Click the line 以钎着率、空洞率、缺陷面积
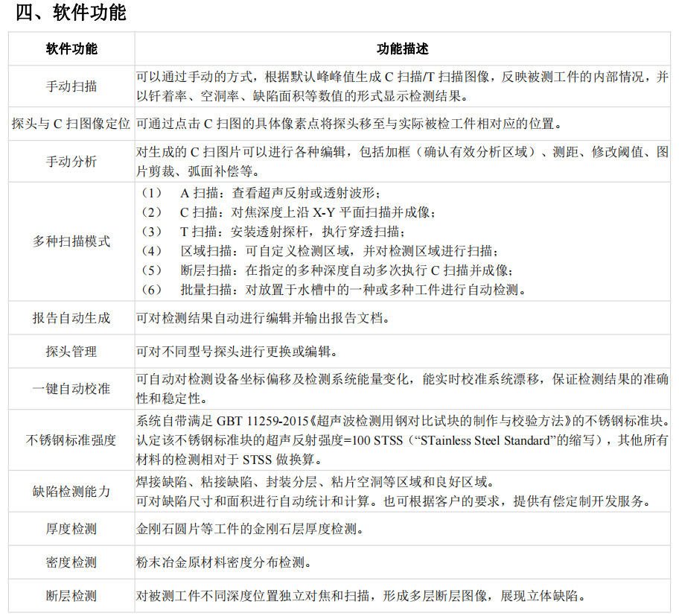This screenshot has width=679, height=616. click(x=302, y=96)
